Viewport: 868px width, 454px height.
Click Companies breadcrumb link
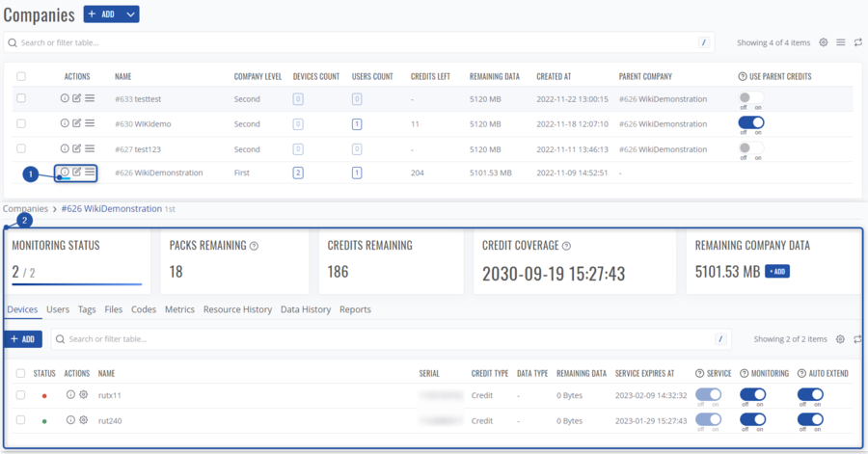25,208
